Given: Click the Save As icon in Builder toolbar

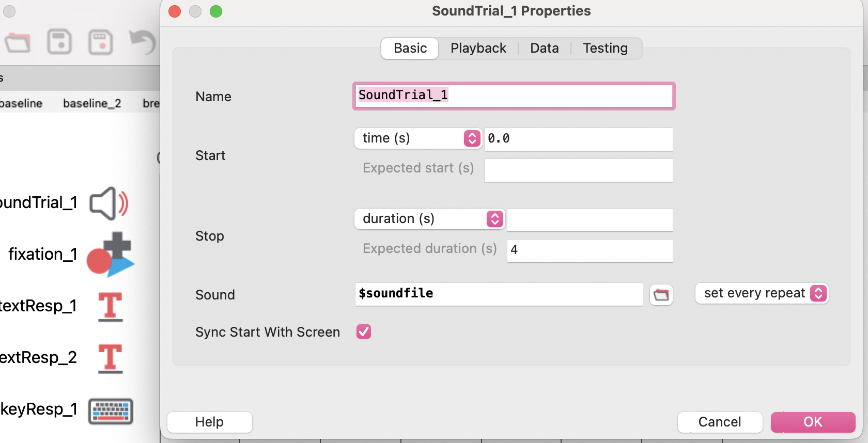Looking at the screenshot, I should (x=100, y=42).
